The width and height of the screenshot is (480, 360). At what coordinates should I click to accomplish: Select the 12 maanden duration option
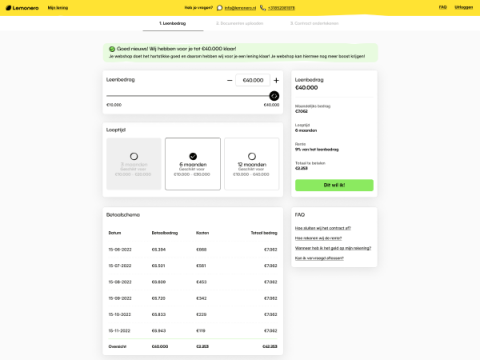(x=252, y=164)
